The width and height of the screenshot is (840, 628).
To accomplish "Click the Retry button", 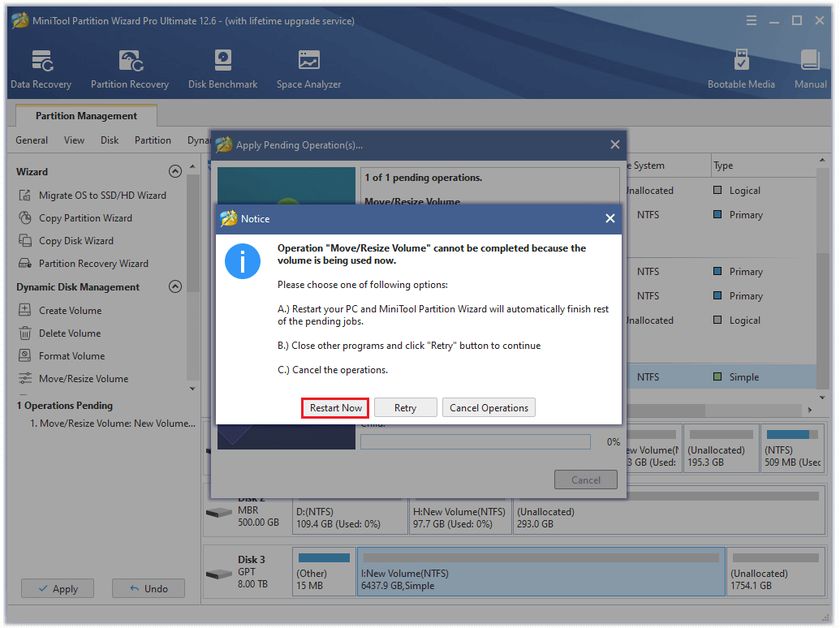I will pos(406,408).
